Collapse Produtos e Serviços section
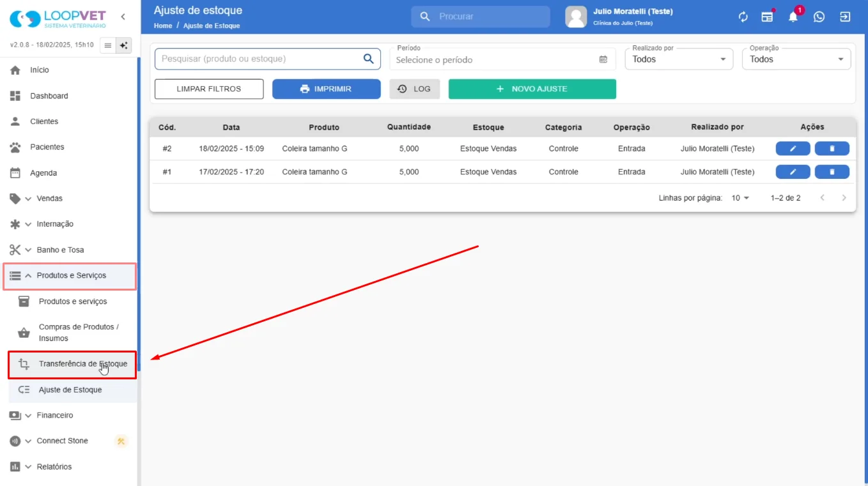Screen dimensions: 868x486 69,276
